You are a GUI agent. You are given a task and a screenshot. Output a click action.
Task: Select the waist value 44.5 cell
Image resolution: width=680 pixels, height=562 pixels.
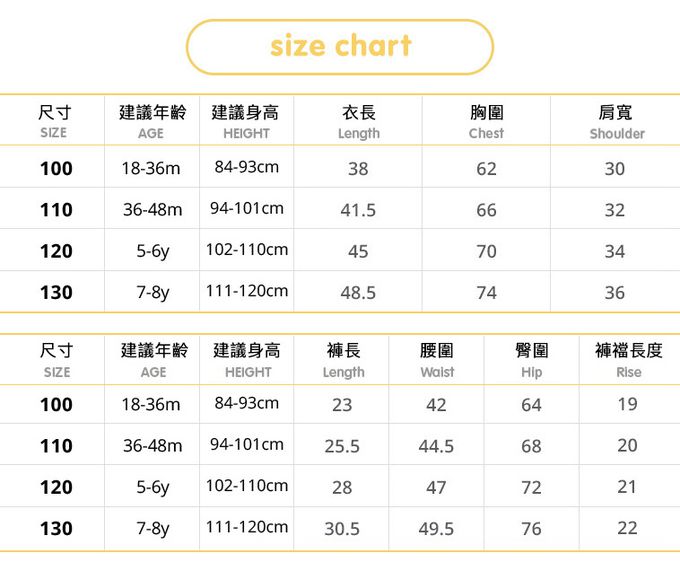click(436, 447)
